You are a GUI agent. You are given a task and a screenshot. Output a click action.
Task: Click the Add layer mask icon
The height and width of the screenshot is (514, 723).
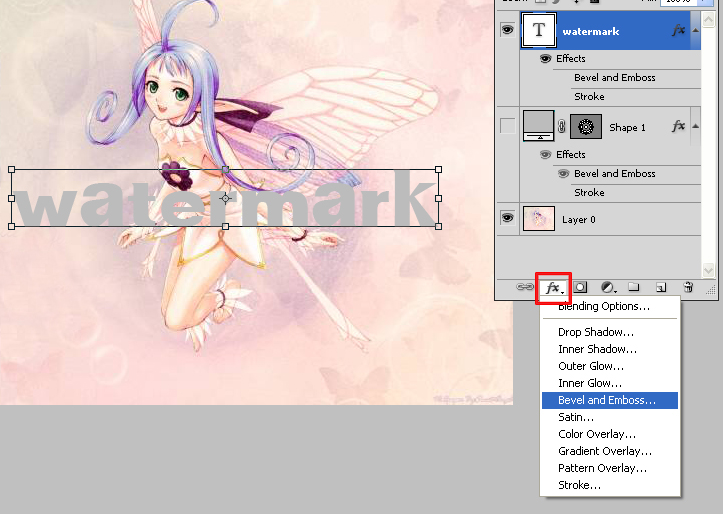(580, 287)
